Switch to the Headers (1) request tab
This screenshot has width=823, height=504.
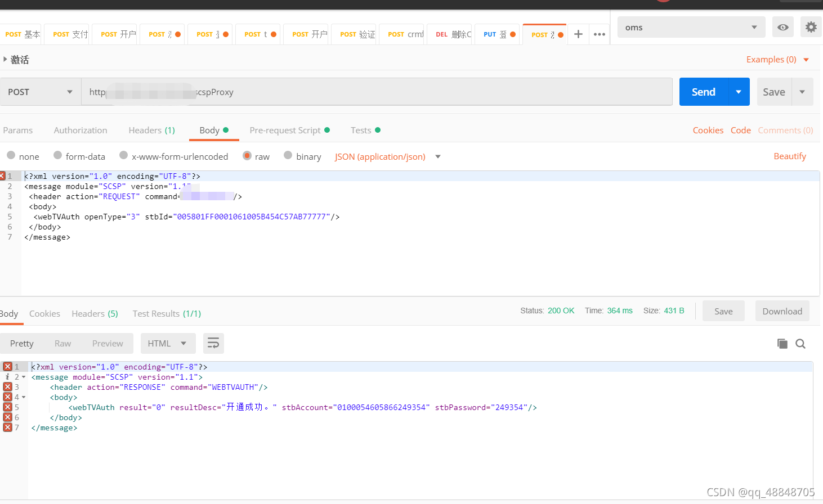tap(151, 130)
